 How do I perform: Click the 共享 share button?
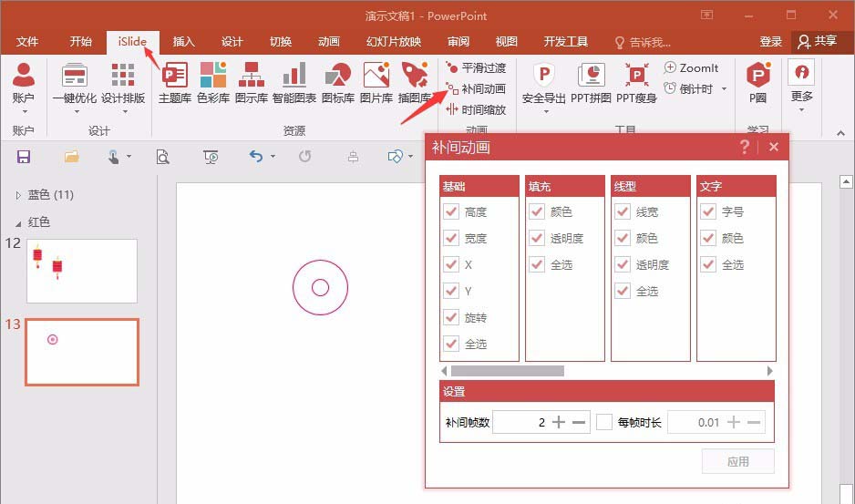[818, 41]
